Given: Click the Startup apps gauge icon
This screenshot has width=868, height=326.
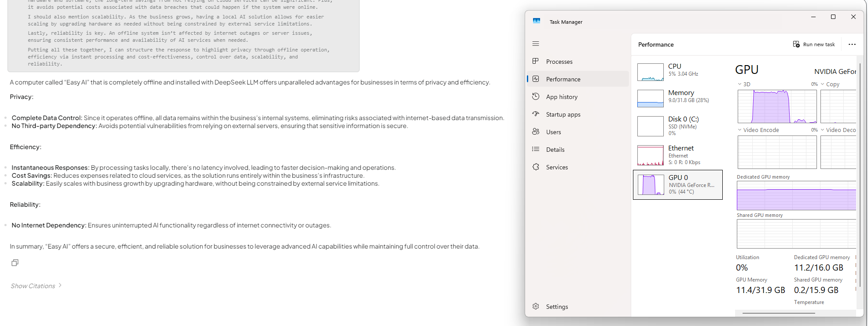Looking at the screenshot, I should (536, 114).
